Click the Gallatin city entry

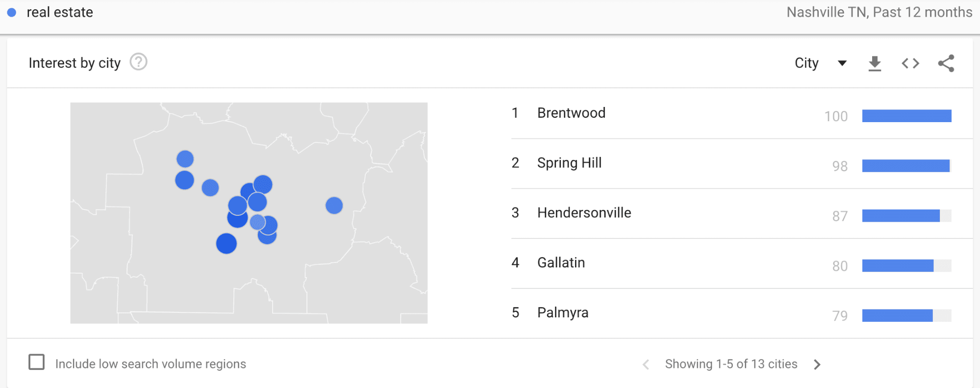pos(561,263)
